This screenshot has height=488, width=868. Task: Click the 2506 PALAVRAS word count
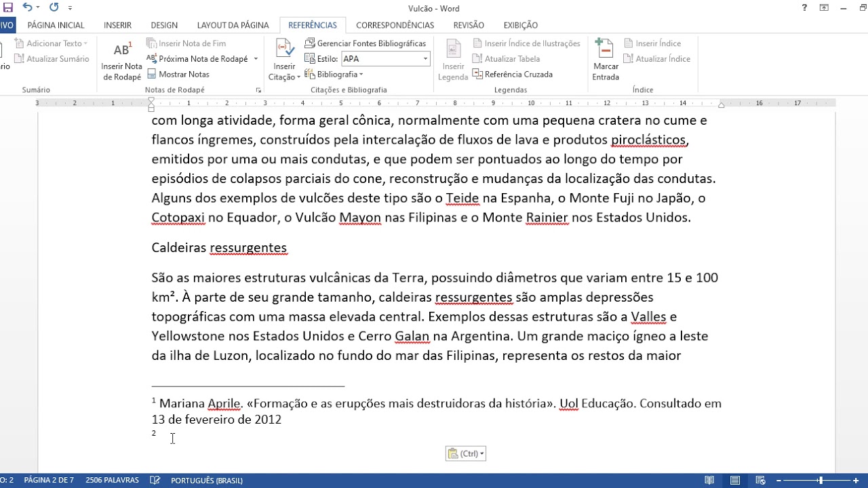(x=113, y=480)
